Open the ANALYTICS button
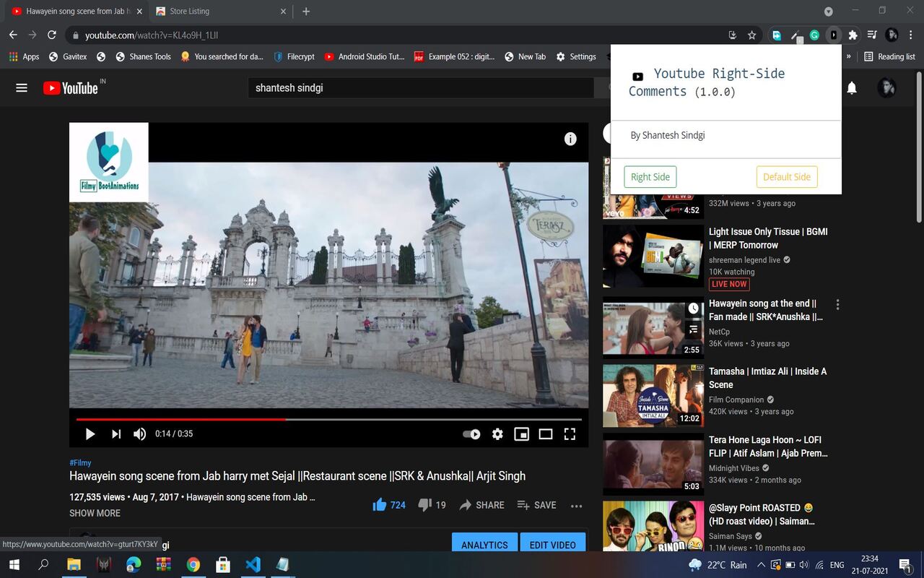The width and height of the screenshot is (924, 578). point(484,545)
